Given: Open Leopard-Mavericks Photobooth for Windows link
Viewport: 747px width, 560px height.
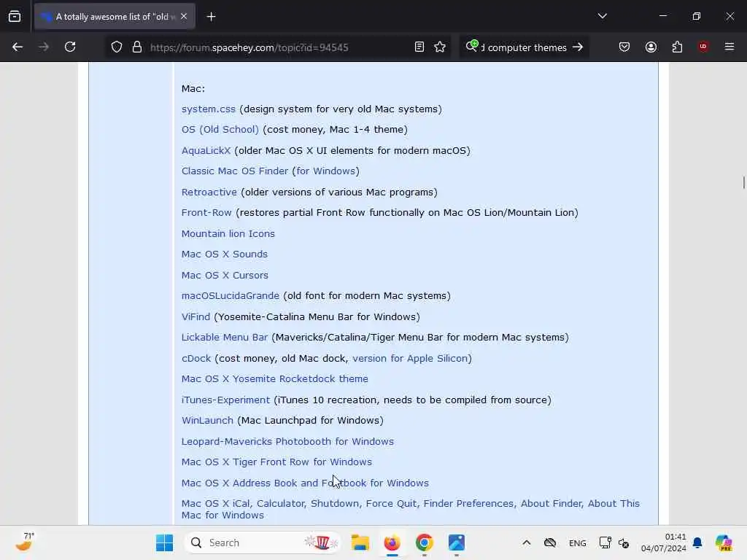Looking at the screenshot, I should point(287,441).
